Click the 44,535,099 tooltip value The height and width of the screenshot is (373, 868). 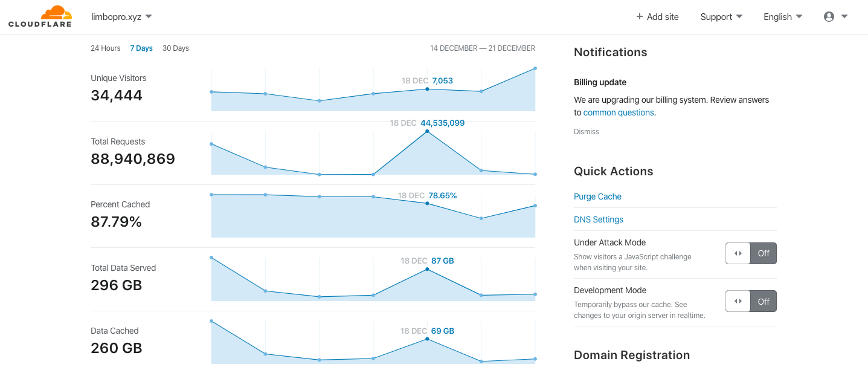click(x=443, y=123)
